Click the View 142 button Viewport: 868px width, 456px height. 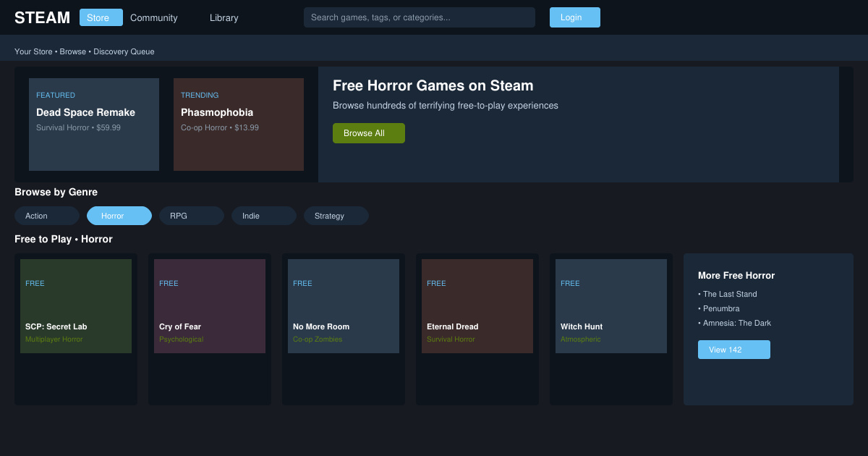(734, 350)
